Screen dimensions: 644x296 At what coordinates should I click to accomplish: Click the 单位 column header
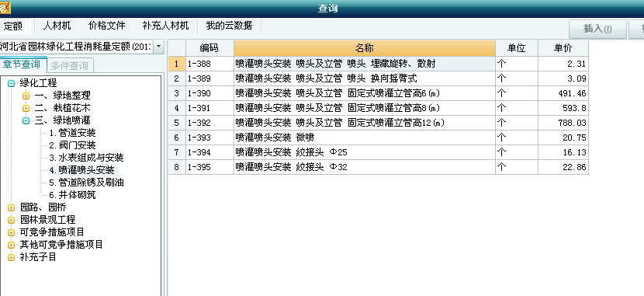517,48
